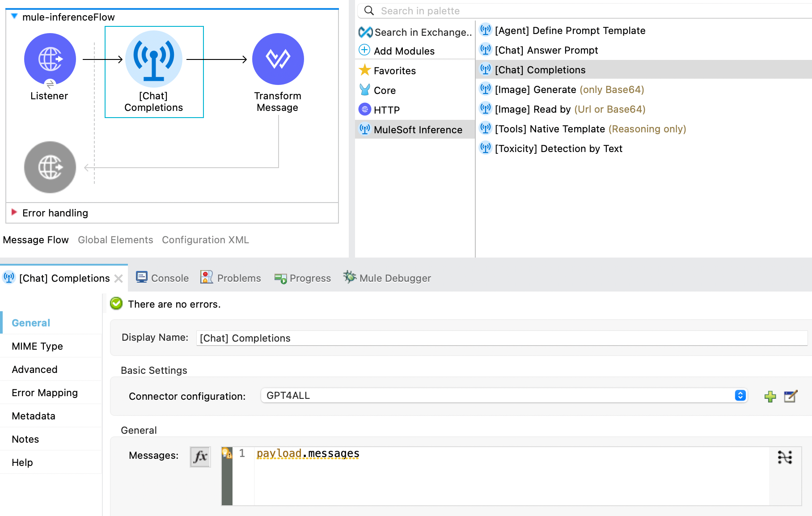Screen dimensions: 812x516
Task: Click the lightbulb warning marker on line 1
Action: tap(227, 453)
